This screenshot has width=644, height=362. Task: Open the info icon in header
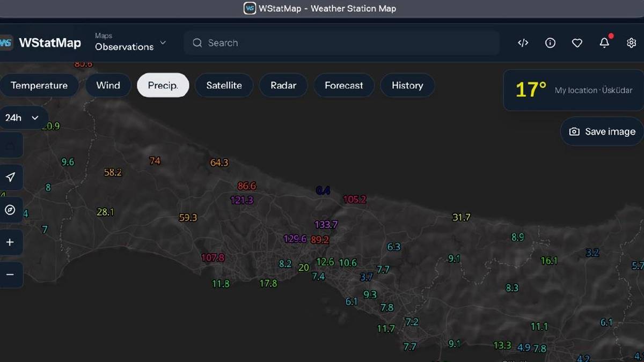pos(550,43)
